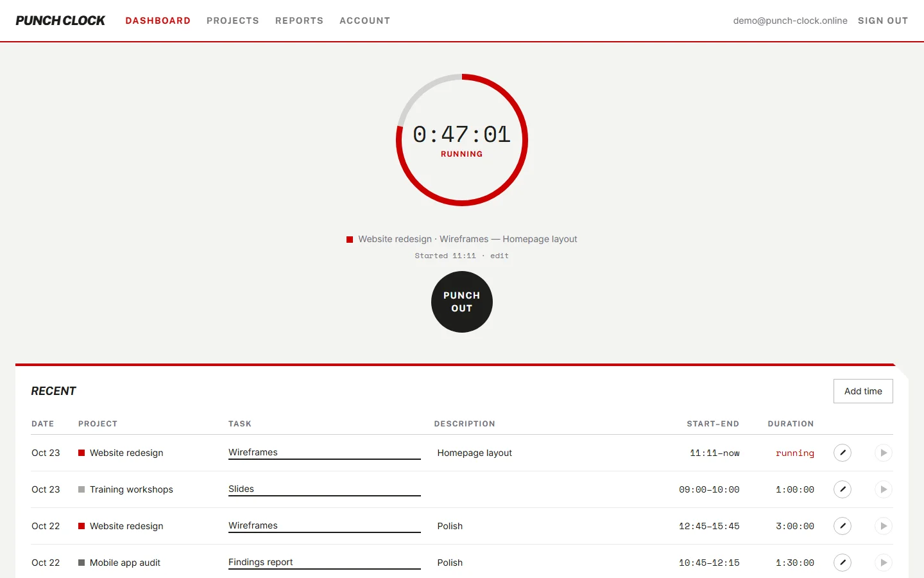Start timer for Training workshops entry
Screen dimensions: 924x578
coord(884,489)
